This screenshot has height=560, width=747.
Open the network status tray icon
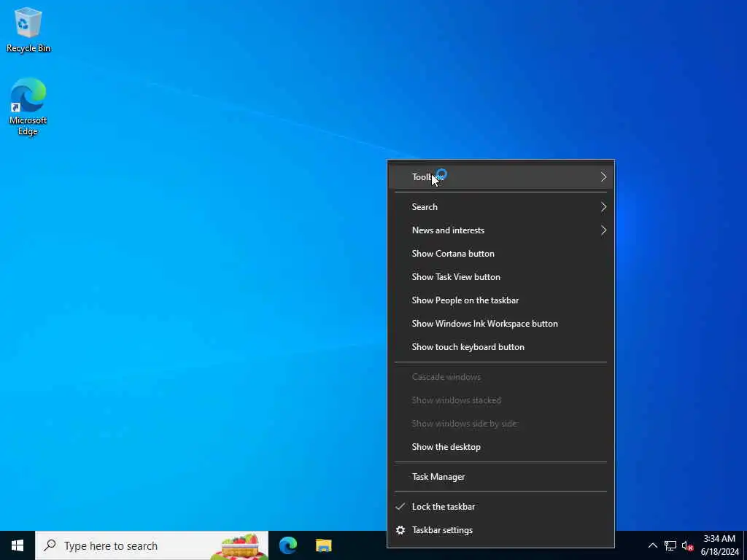tap(670, 545)
